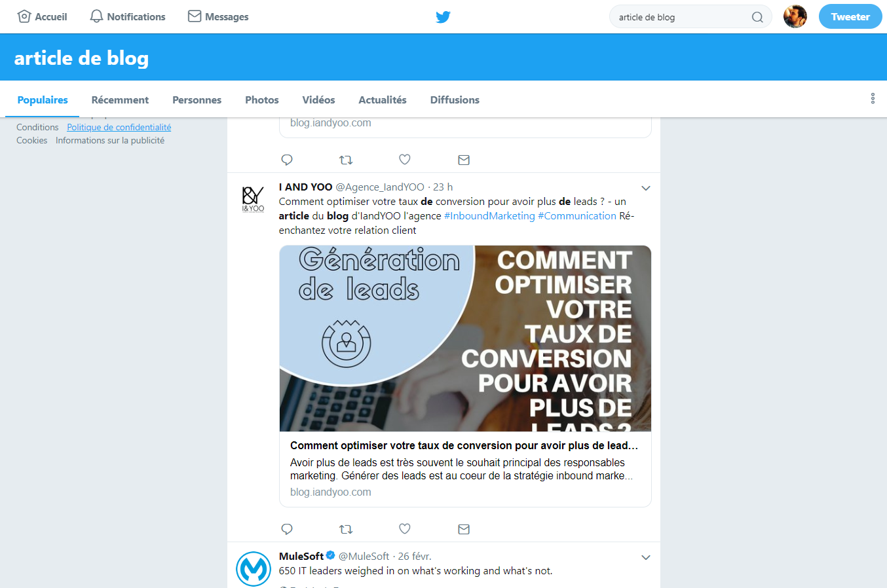Viewport: 887px width, 588px height.
Task: Click the MuleSoft verified badge
Action: pos(331,556)
